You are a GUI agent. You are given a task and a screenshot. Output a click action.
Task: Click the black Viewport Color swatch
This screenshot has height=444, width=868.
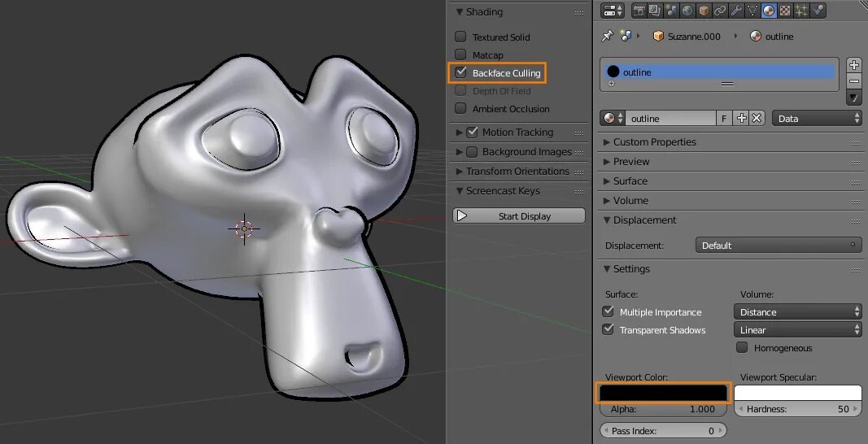click(x=663, y=393)
